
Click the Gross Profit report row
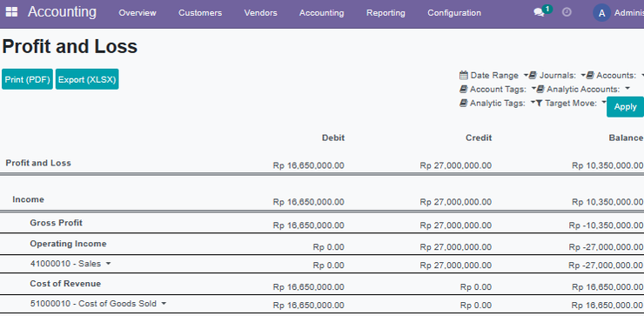tap(322, 223)
